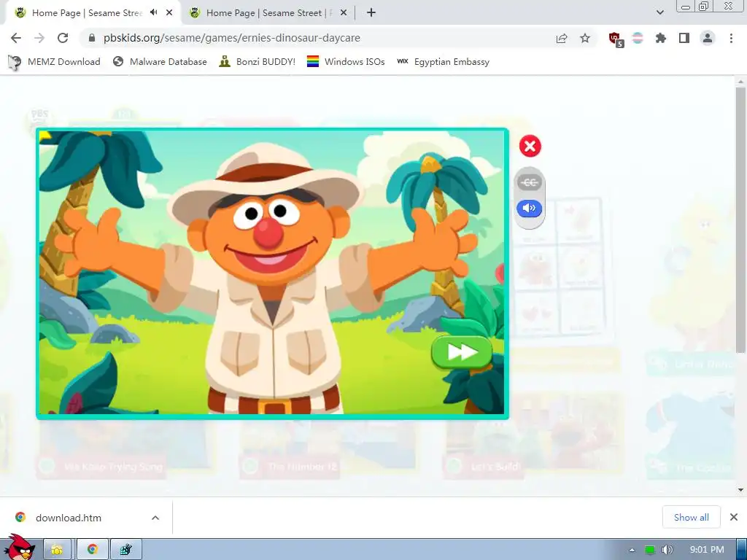
Task: Click the 9:01 PM clock
Action: pos(706,550)
